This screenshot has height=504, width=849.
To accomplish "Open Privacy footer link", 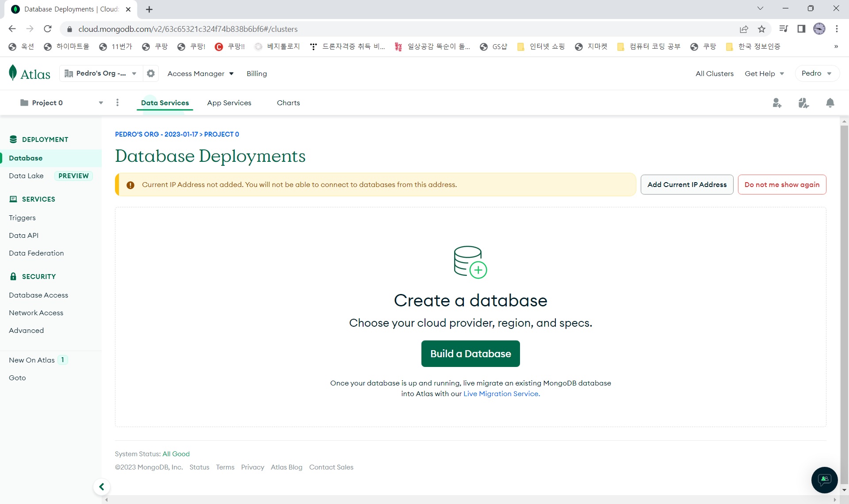I will point(252,467).
